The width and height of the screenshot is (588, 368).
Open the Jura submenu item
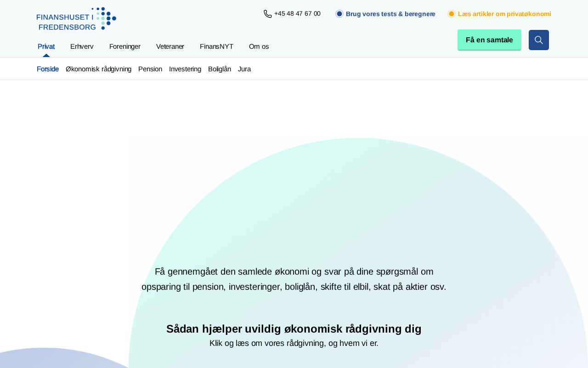pos(244,69)
